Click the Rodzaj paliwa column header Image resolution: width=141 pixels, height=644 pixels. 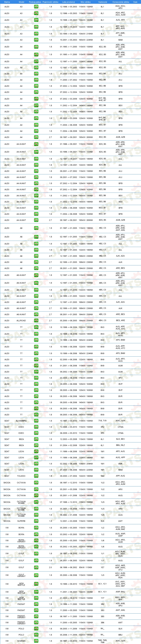(x=35, y=2)
